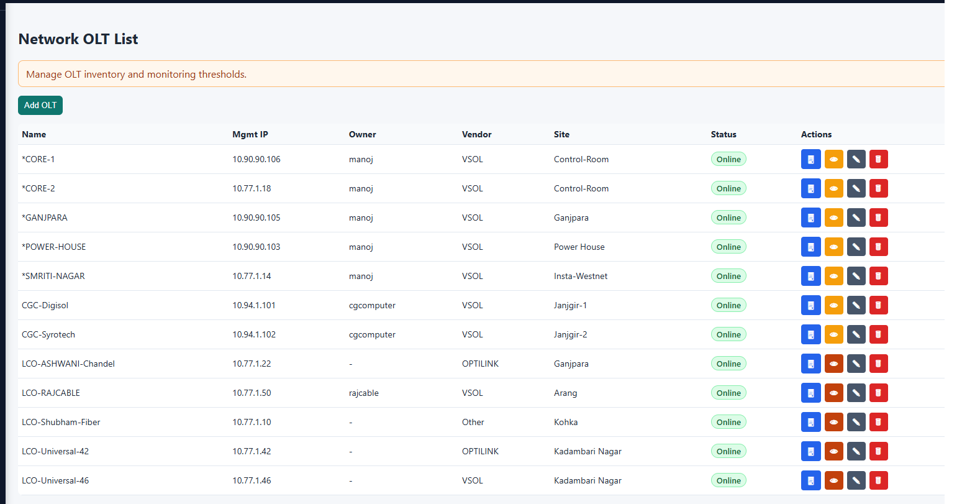Click cgcomputer owner in CGC-Syrotech row
980x504 pixels.
(372, 334)
